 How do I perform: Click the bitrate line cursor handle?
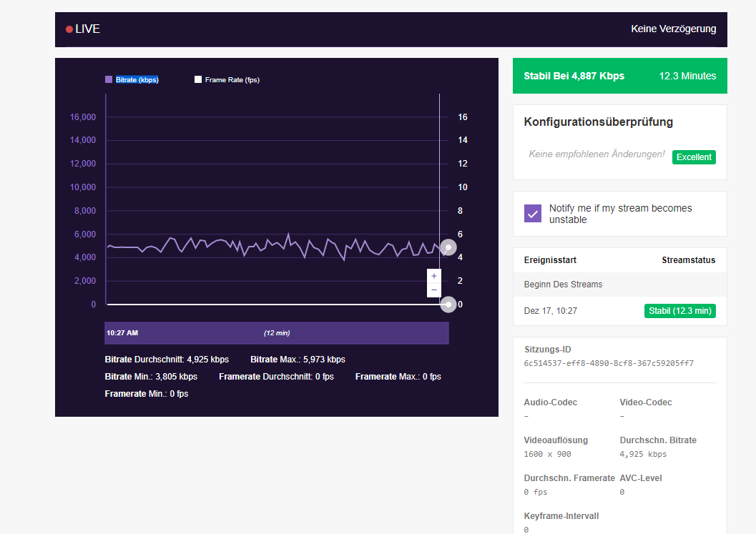point(448,247)
